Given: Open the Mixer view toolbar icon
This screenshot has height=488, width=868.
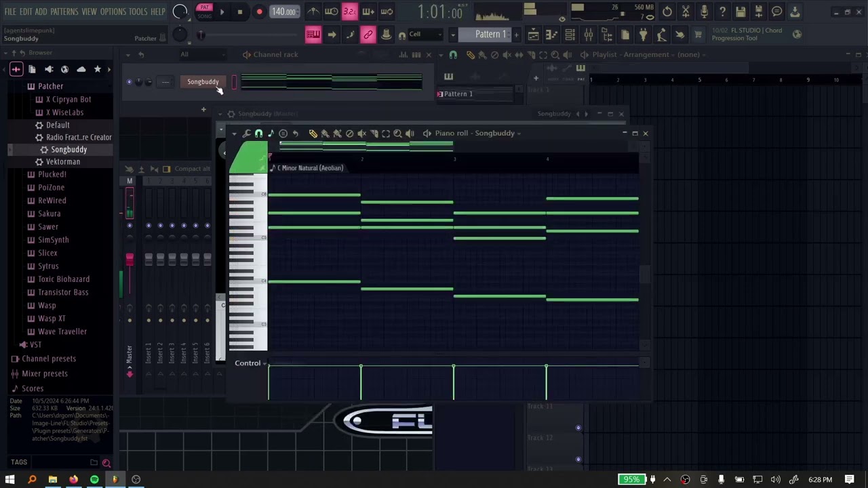Looking at the screenshot, I should pos(588,35).
